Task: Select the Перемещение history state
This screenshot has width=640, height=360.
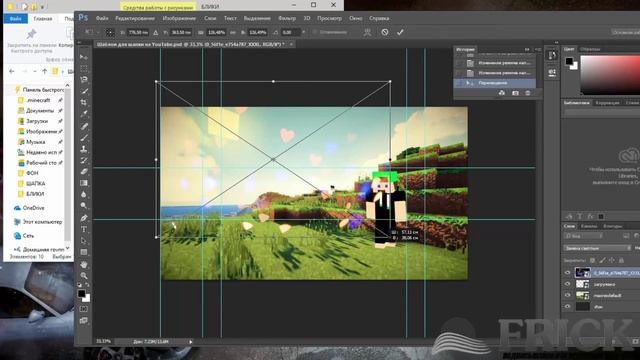Action: [495, 83]
